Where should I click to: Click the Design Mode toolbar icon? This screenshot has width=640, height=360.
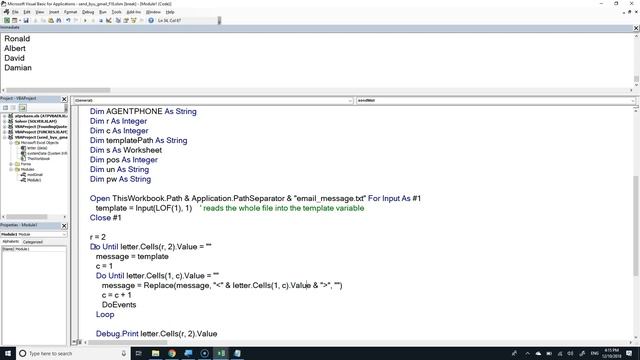pos(109,20)
